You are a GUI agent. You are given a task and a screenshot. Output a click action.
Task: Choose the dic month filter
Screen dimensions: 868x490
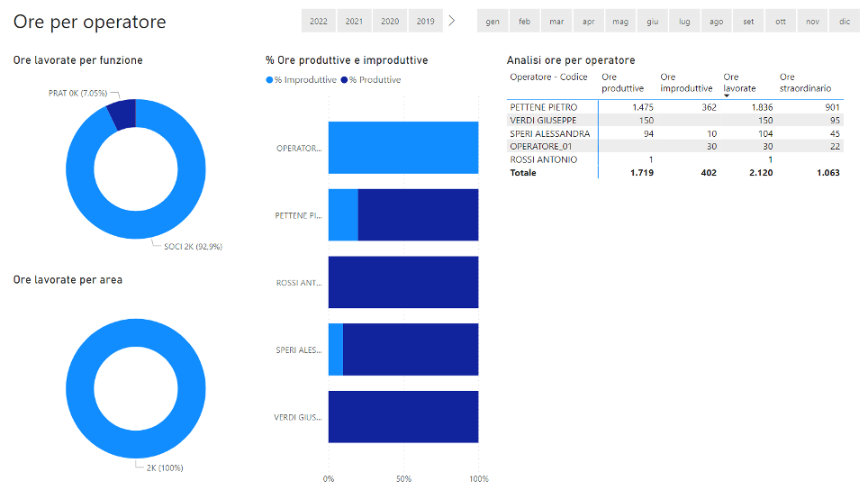845,22
